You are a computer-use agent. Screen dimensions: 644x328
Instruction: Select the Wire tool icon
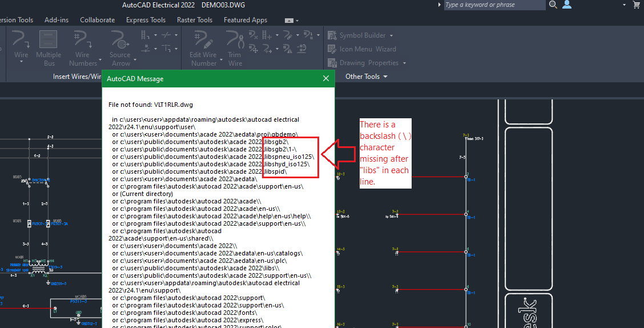point(21,39)
